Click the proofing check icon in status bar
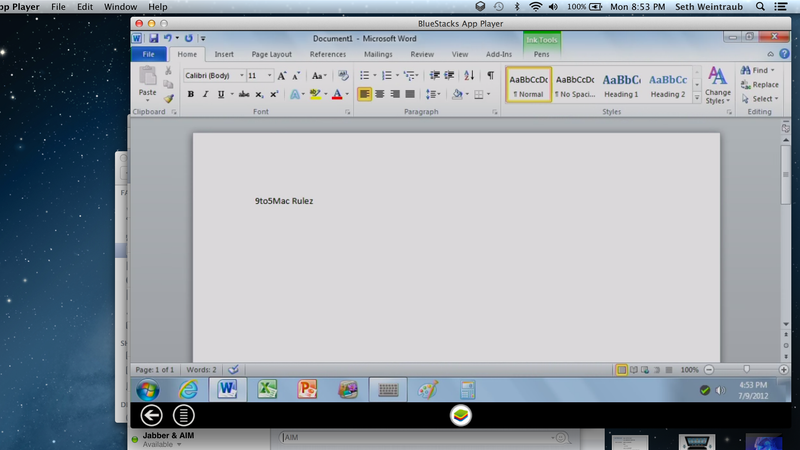The image size is (800, 450). click(x=233, y=369)
